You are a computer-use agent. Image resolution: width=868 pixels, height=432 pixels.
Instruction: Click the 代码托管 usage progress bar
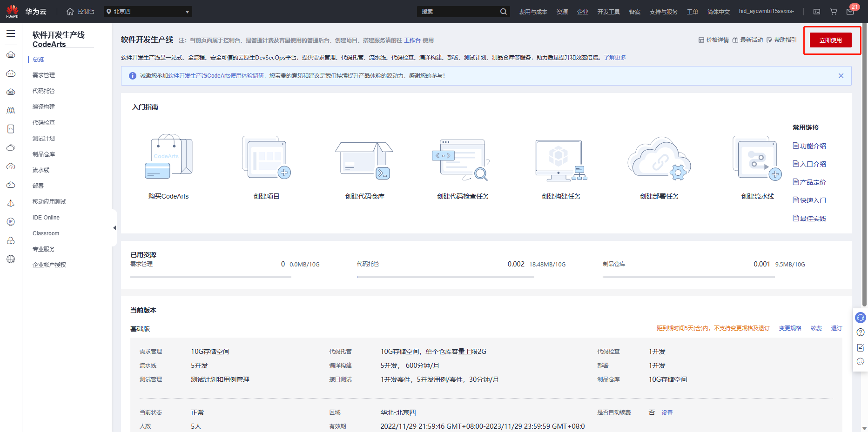pos(445,277)
